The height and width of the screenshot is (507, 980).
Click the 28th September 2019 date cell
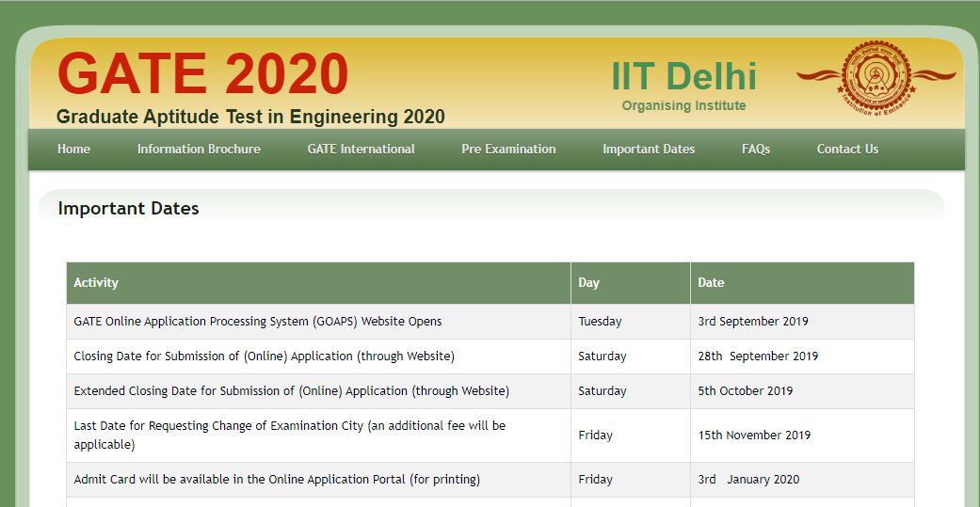[758, 356]
